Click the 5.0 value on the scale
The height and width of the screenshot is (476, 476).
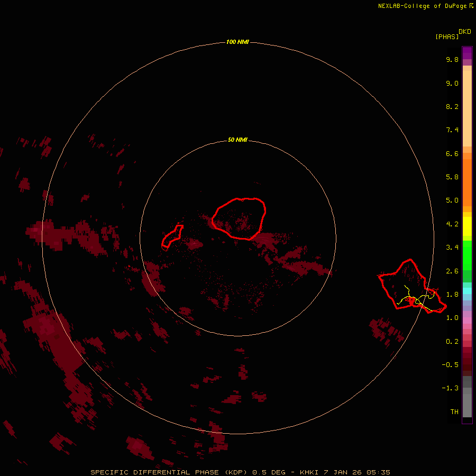pyautogui.click(x=452, y=200)
